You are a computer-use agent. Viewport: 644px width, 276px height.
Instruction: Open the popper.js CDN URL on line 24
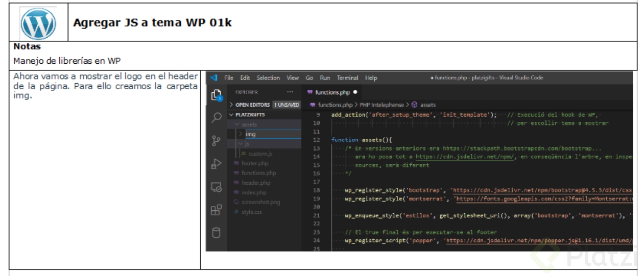pos(539,240)
